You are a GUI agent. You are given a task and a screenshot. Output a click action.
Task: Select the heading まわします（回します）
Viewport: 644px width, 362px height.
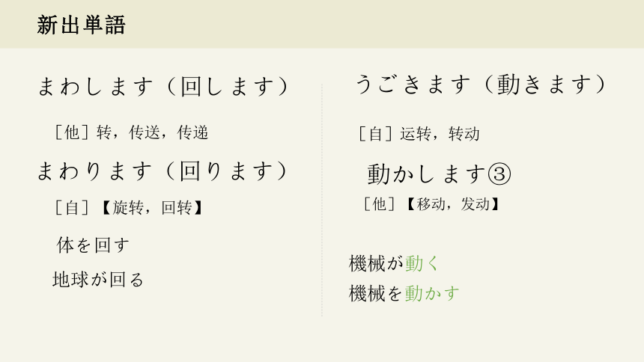(163, 87)
